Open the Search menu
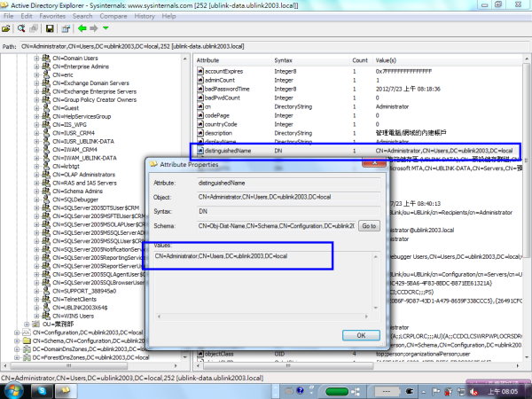 click(x=82, y=16)
